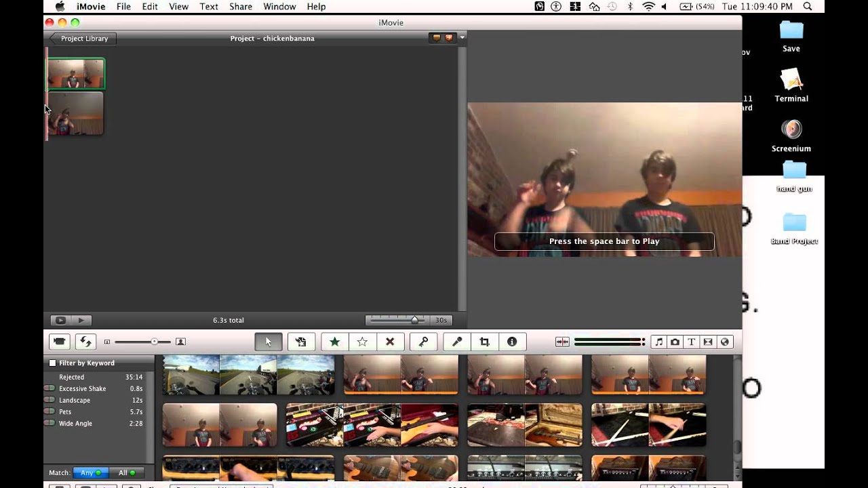This screenshot has width=868, height=488.
Task: Open the project pane dropdown arrow
Action: tap(462, 38)
